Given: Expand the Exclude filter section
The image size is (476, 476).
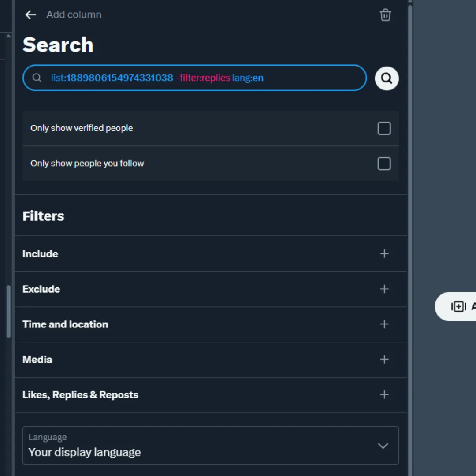Looking at the screenshot, I should 384,289.
